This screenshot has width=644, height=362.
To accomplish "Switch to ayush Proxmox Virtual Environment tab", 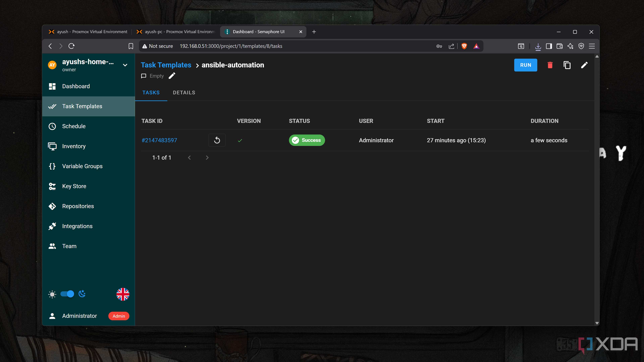I will click(88, 32).
